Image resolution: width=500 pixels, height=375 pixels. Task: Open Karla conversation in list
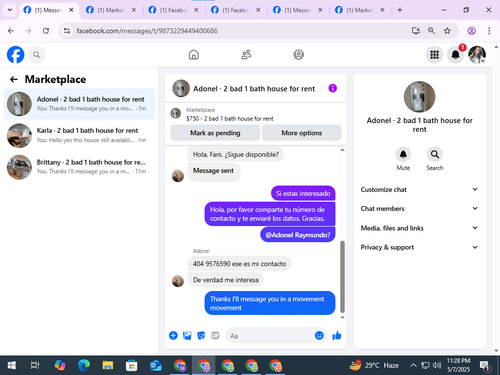coord(79,135)
